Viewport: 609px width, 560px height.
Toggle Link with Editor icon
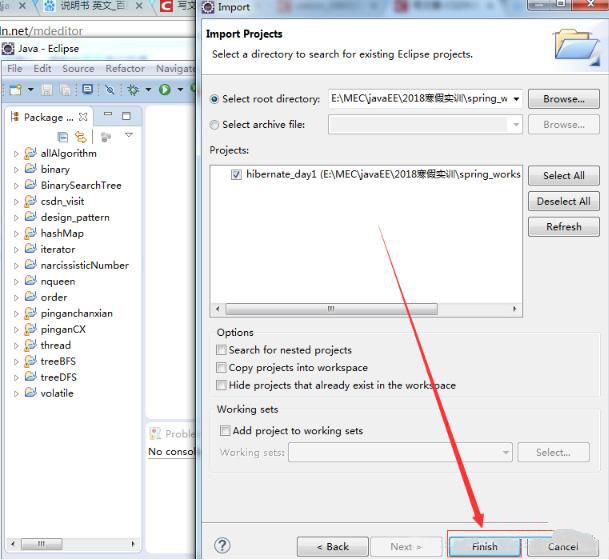pyautogui.click(x=81, y=136)
